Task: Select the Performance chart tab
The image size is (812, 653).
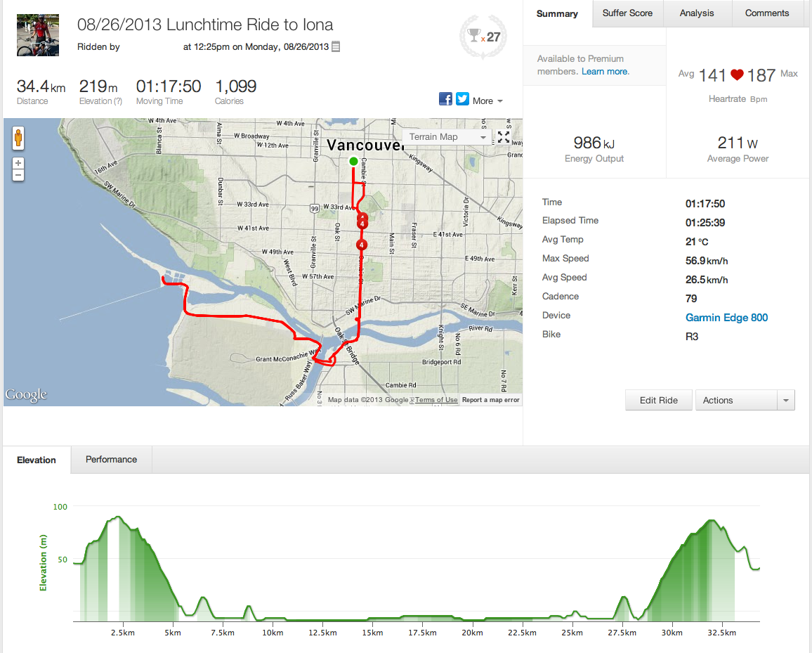Action: pos(111,460)
